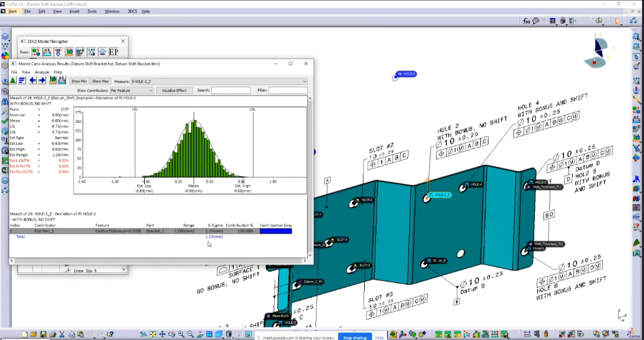Click the paintbrush icon on right toolbar

(x=637, y=67)
